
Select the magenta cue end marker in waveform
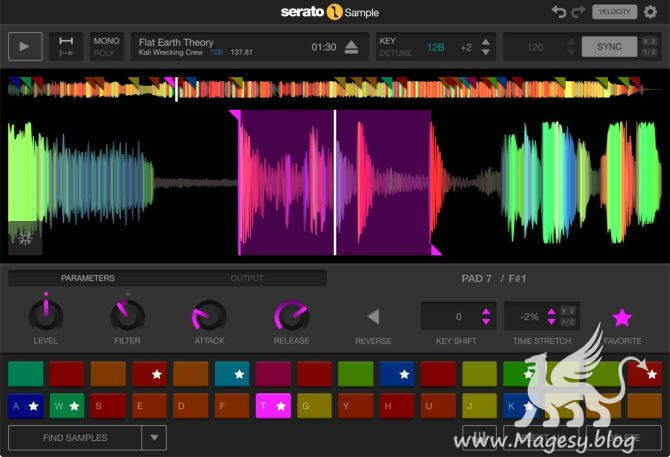pyautogui.click(x=436, y=250)
